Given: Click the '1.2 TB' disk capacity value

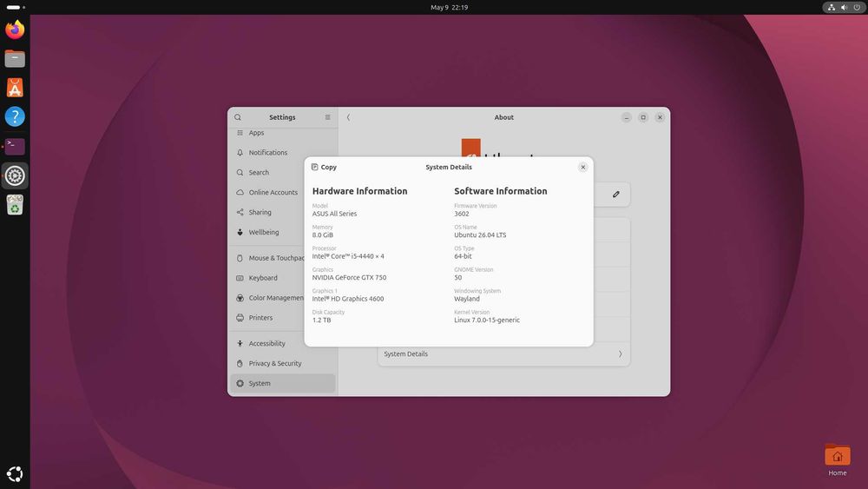Looking at the screenshot, I should click(x=322, y=320).
